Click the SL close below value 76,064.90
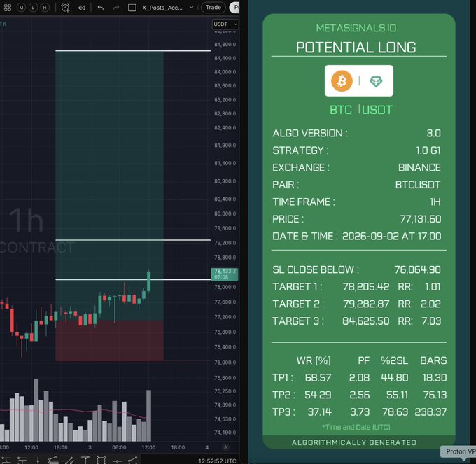This screenshot has height=464, width=476. click(x=417, y=269)
